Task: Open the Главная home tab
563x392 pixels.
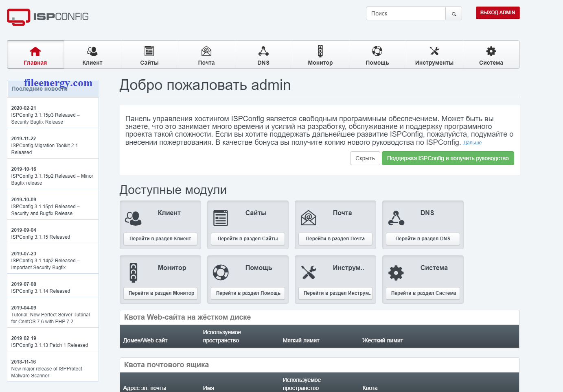Action: [35, 54]
